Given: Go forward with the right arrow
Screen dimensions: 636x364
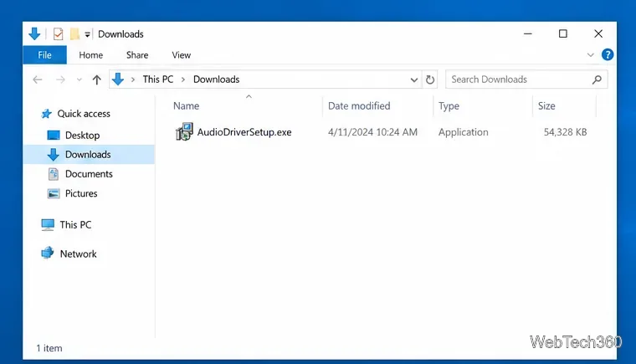Looking at the screenshot, I should click(x=60, y=79).
